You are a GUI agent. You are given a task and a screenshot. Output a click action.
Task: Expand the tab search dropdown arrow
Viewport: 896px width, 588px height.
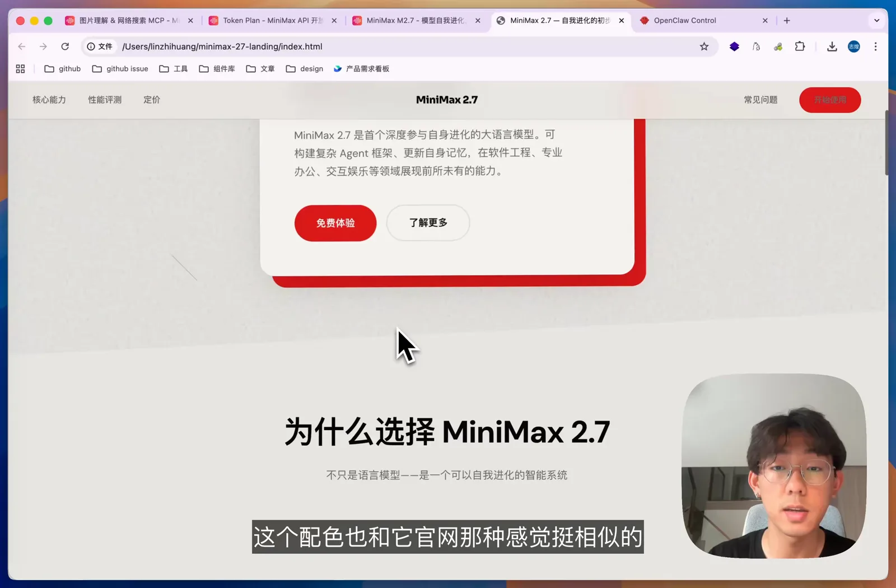(876, 21)
